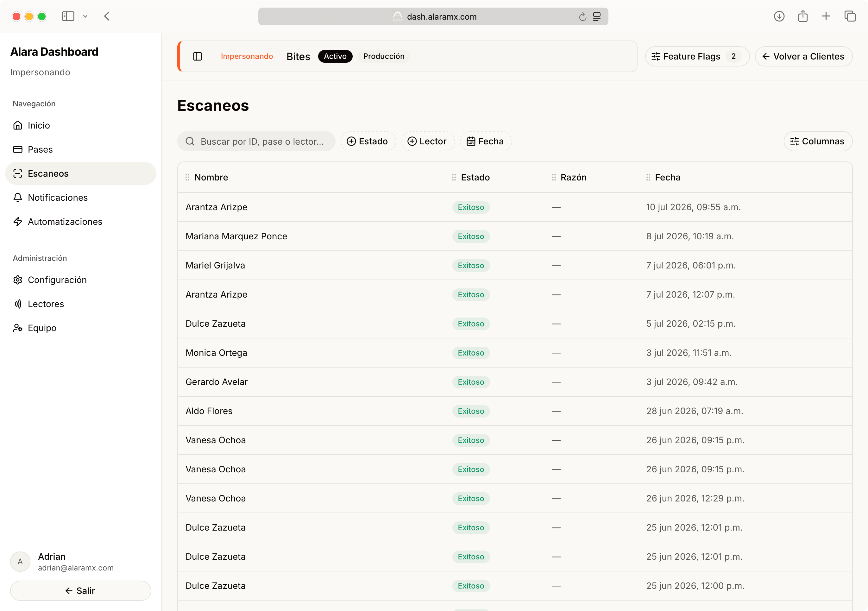Grab the Fecha column drag handle
Screen dimensions: 868x611
(x=648, y=177)
